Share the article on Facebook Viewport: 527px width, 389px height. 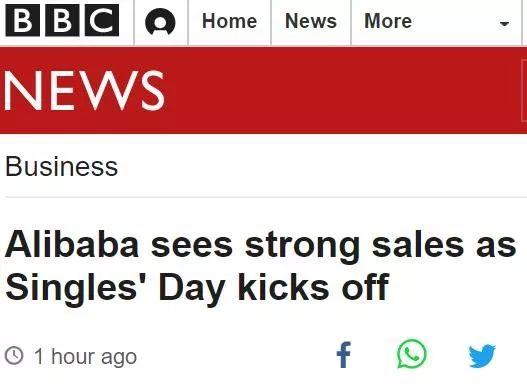tap(343, 355)
